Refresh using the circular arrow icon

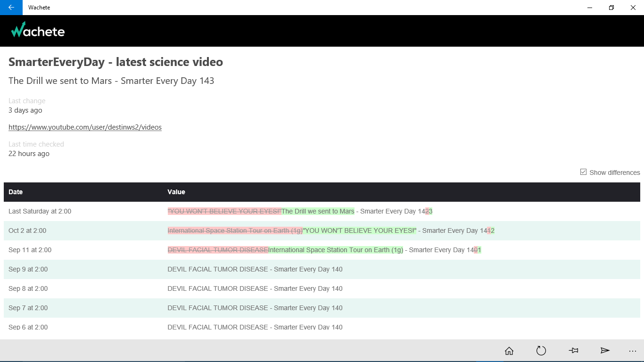(541, 351)
